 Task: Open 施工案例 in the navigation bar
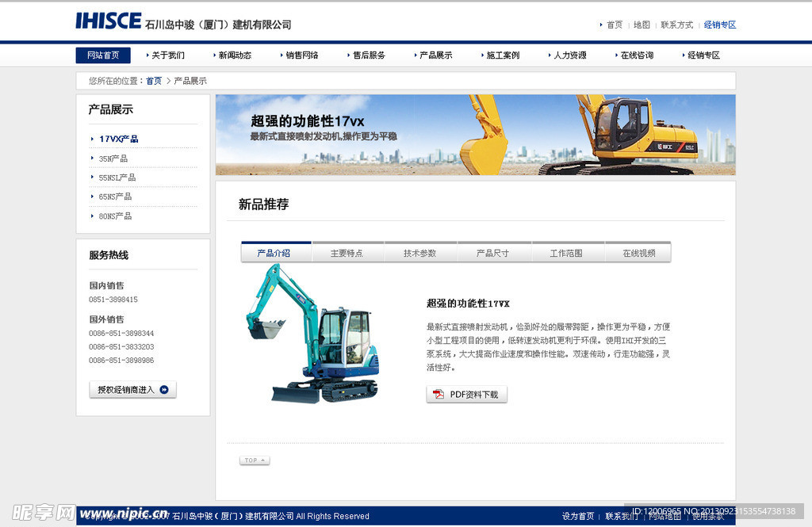(x=503, y=55)
